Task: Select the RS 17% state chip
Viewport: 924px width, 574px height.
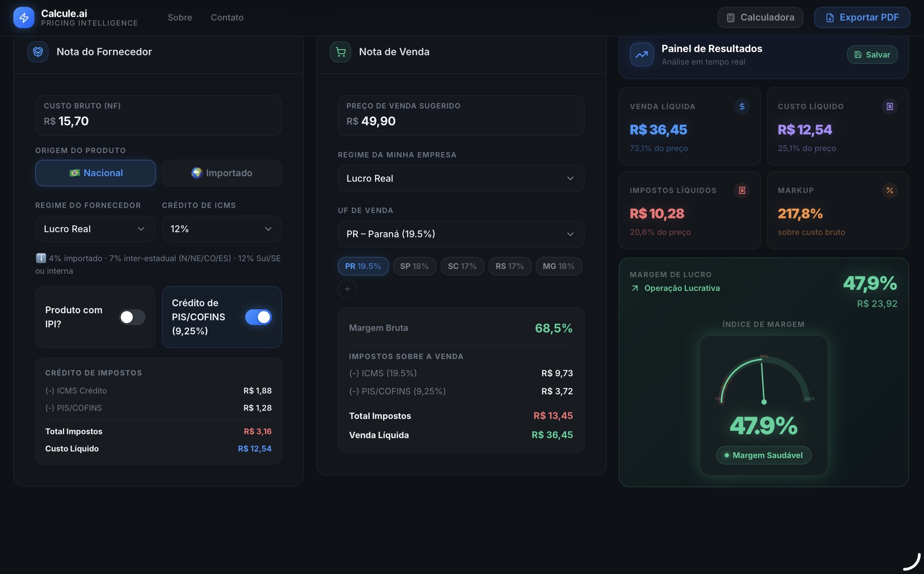Action: click(510, 266)
